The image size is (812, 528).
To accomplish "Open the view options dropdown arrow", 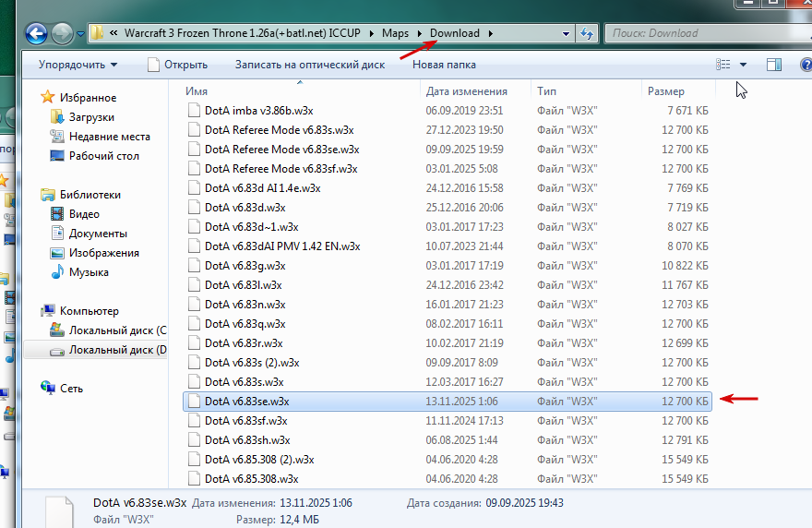I will pos(743,65).
